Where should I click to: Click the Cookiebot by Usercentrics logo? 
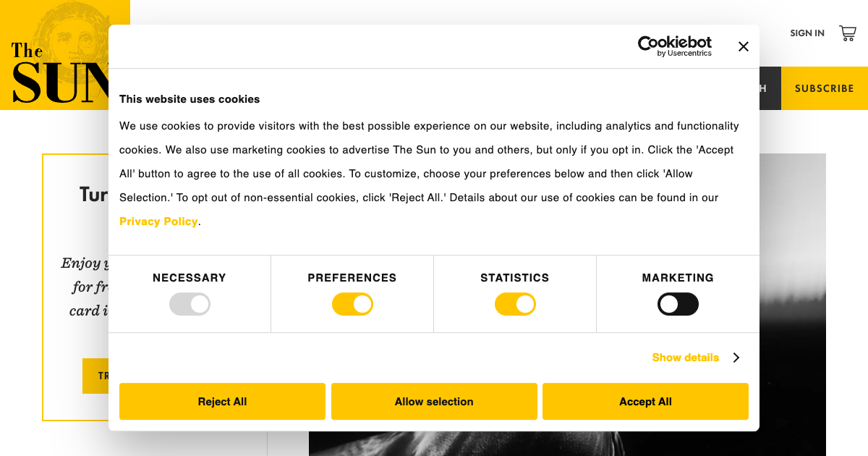[x=674, y=46]
